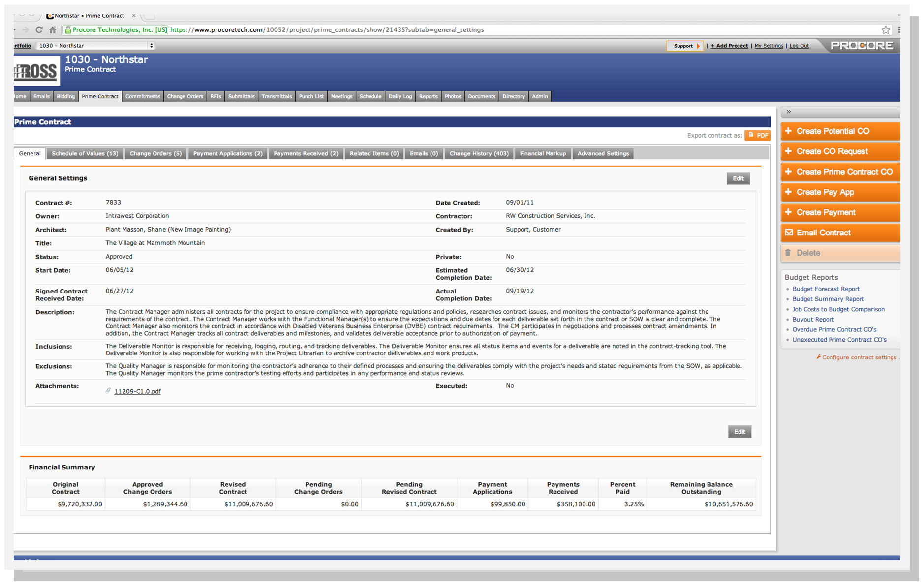Open the Change History tab
924x586 pixels.
point(479,154)
